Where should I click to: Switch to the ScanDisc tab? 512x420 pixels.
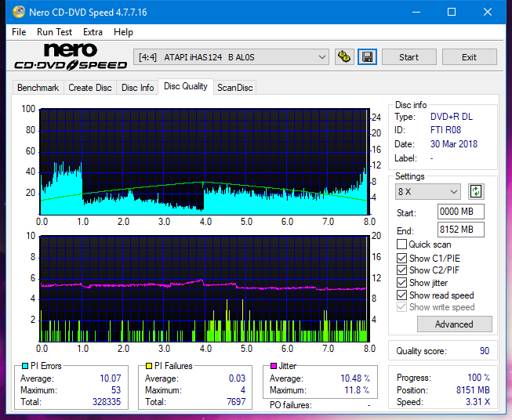pos(235,88)
